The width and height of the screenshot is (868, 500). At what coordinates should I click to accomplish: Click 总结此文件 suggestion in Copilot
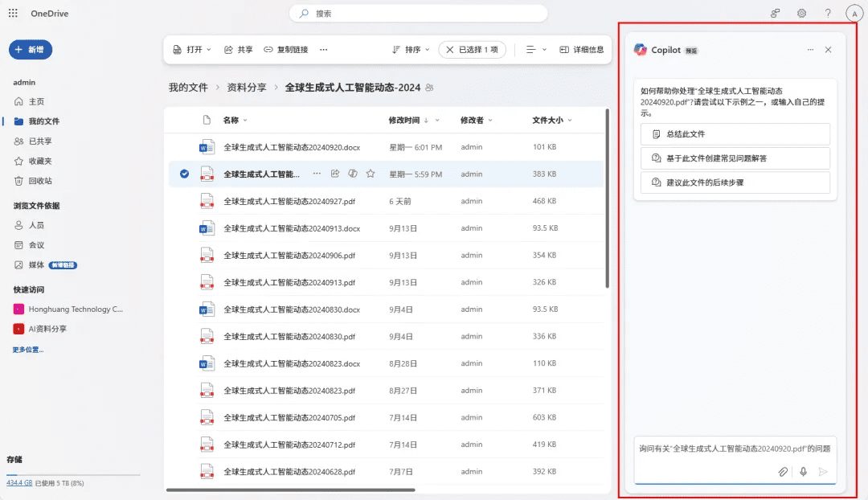(735, 134)
